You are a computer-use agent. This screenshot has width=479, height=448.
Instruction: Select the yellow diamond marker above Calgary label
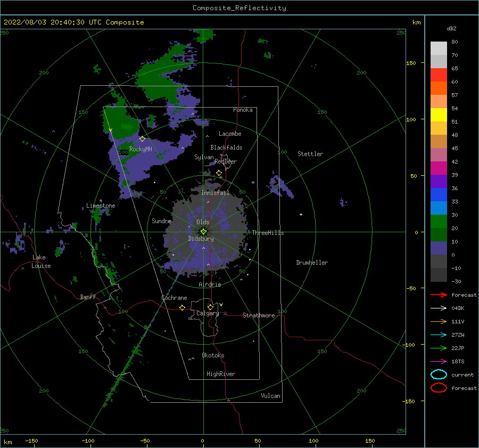click(210, 307)
